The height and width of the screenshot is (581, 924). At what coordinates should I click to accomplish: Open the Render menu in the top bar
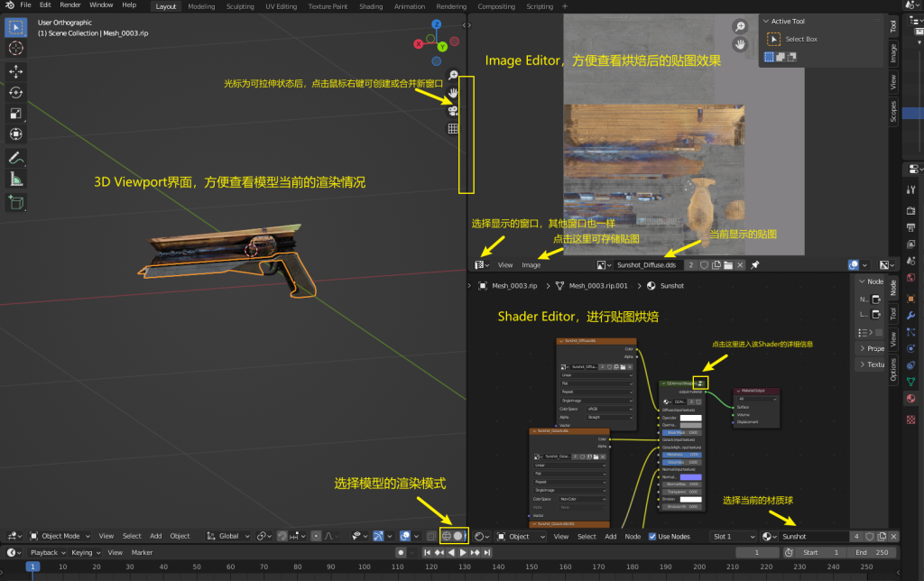click(x=70, y=5)
